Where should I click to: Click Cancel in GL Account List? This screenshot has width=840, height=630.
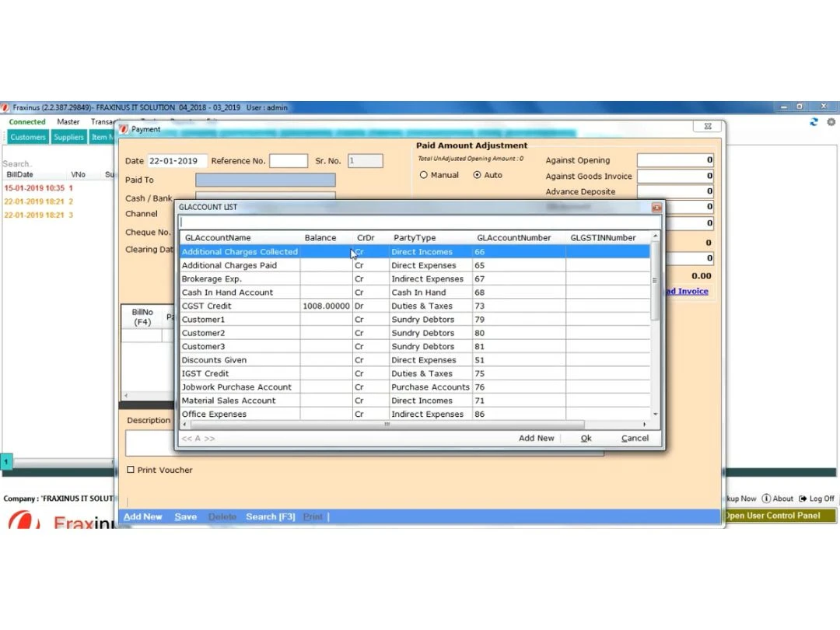635,438
